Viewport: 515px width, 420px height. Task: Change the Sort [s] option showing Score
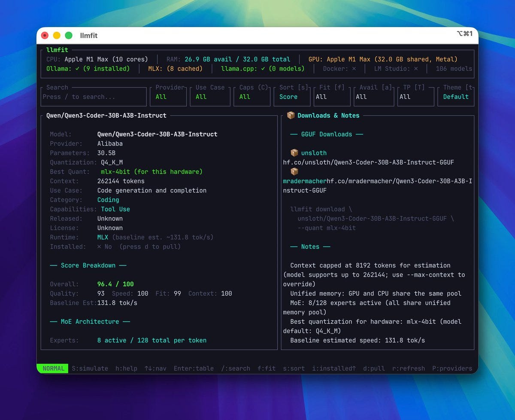pos(292,97)
